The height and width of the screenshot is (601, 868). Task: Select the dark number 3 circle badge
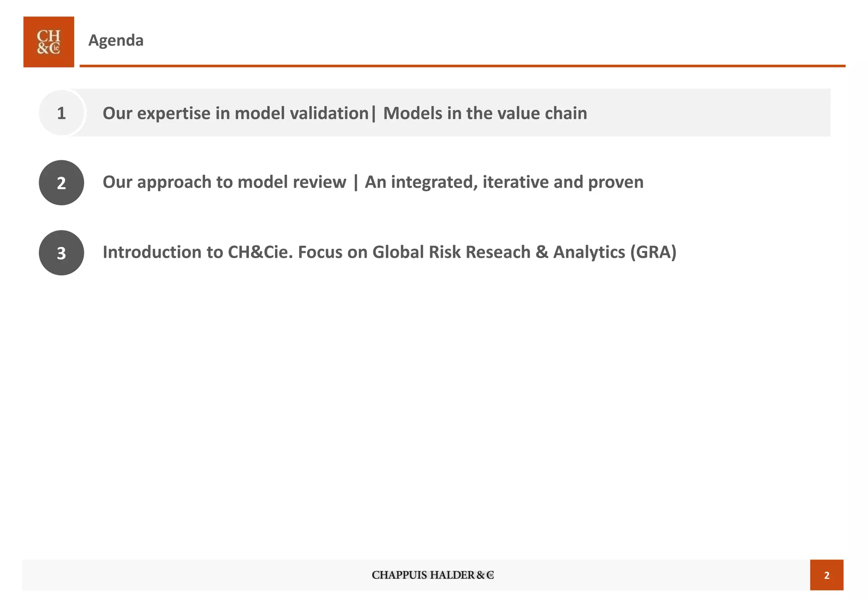click(x=61, y=253)
